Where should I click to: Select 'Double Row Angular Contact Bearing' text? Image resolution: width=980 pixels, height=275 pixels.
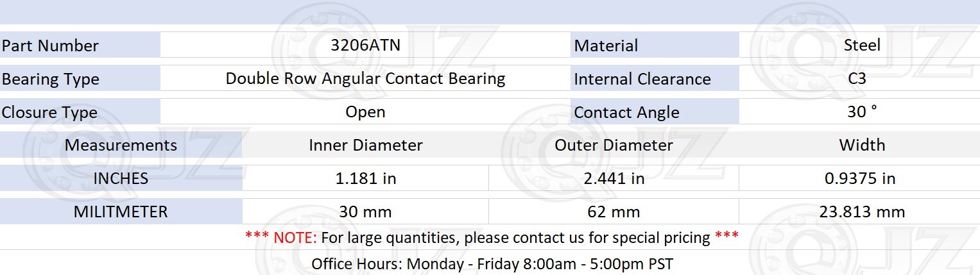(365, 78)
